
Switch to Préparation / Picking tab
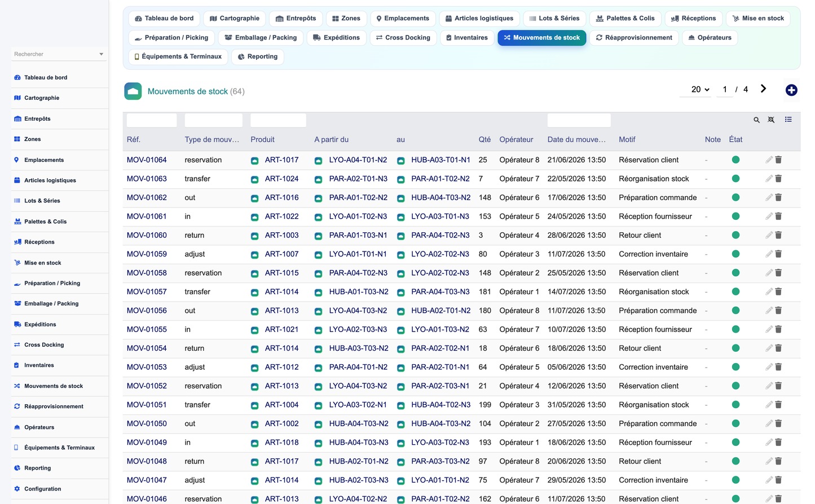172,38
